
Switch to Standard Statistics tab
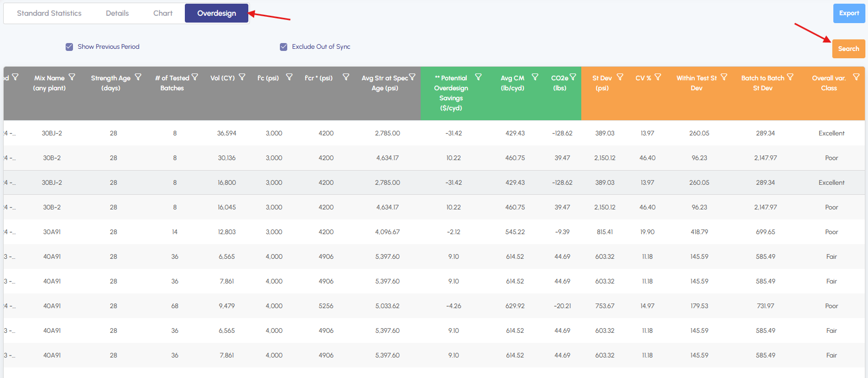point(49,13)
